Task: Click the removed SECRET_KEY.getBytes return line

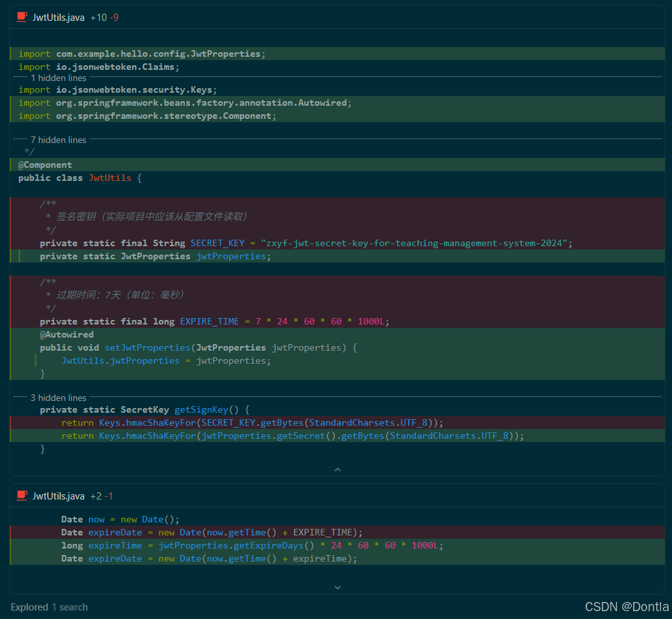Action: point(337,422)
